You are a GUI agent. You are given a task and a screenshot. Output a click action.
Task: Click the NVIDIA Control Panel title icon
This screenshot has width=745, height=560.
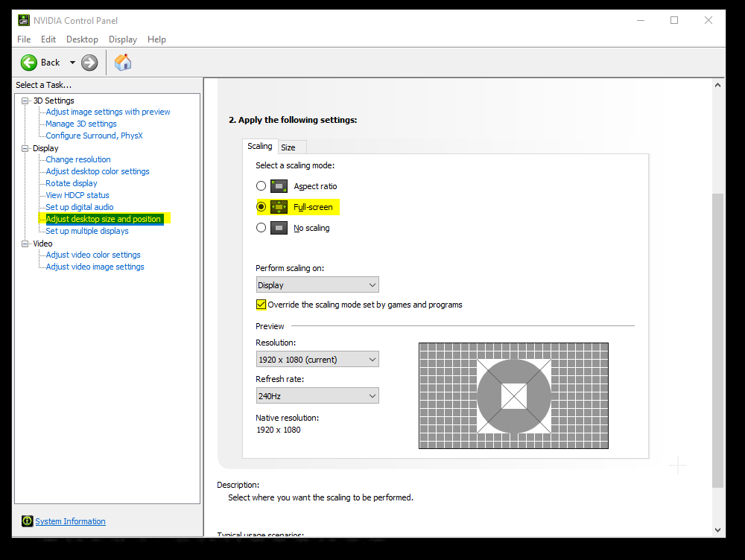(x=24, y=20)
